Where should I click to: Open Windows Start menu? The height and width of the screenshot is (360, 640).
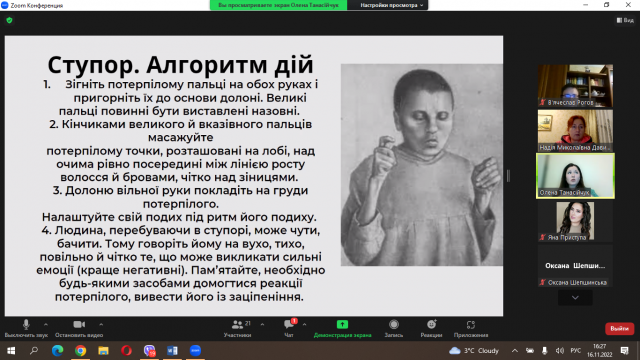11,351
